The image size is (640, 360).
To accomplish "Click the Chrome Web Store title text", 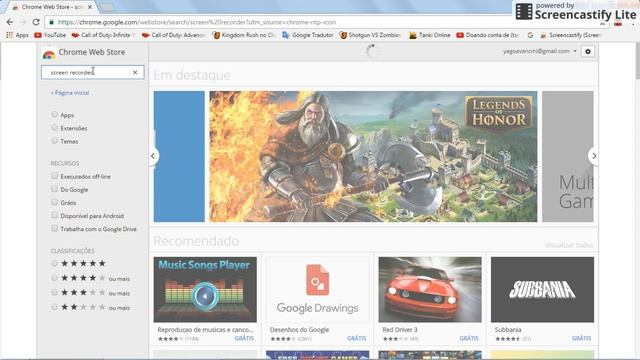I will (92, 52).
